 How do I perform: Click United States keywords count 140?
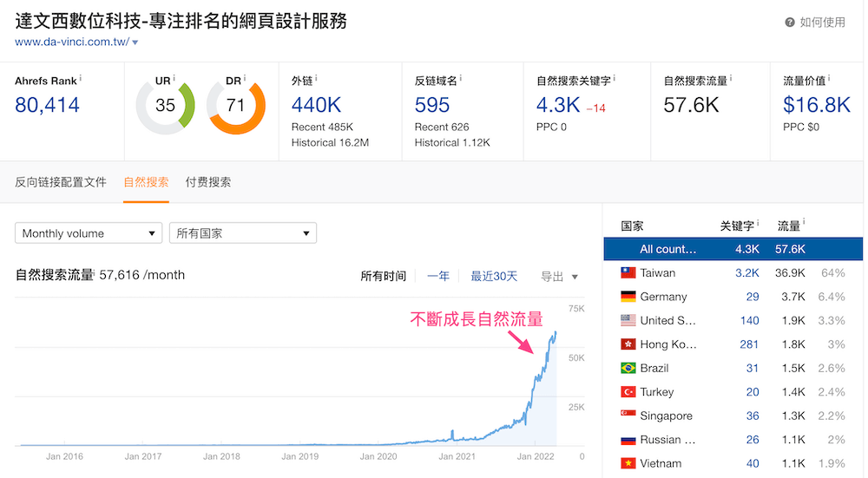point(750,320)
